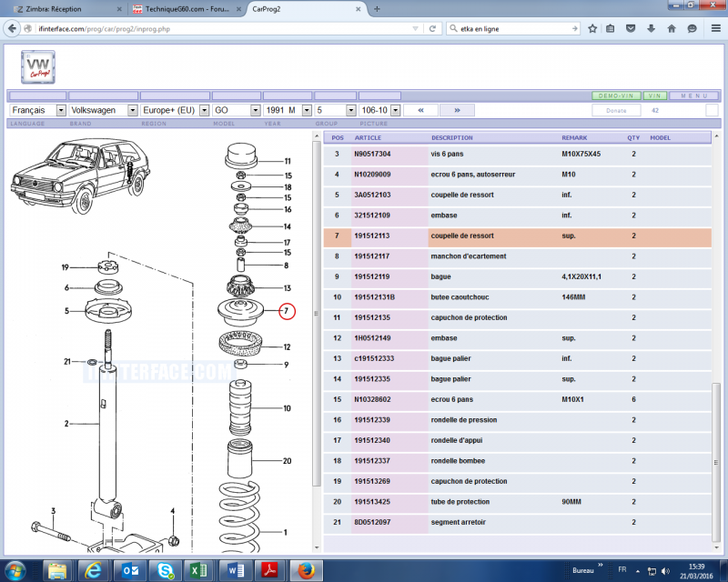Click the Donate button
The width and height of the screenshot is (728, 582).
coord(616,110)
